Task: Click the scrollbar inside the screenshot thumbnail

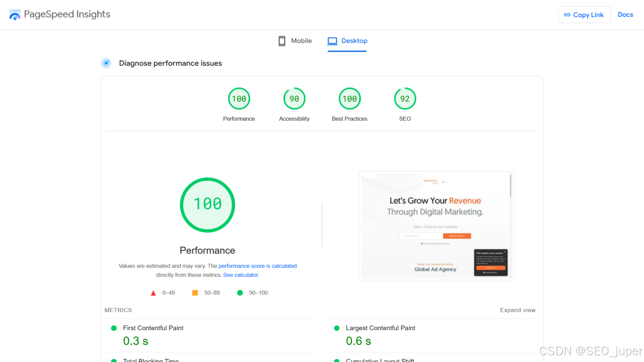Action: point(510,186)
